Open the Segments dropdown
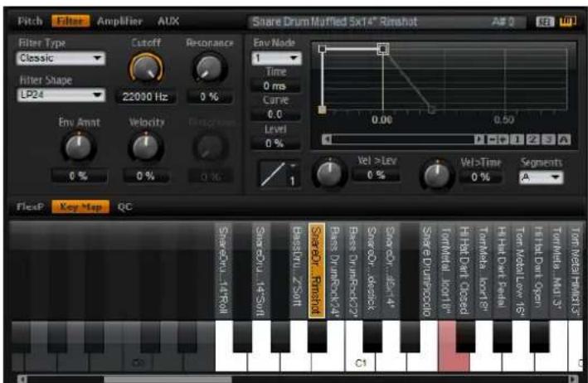The width and height of the screenshot is (588, 383). pyautogui.click(x=541, y=177)
